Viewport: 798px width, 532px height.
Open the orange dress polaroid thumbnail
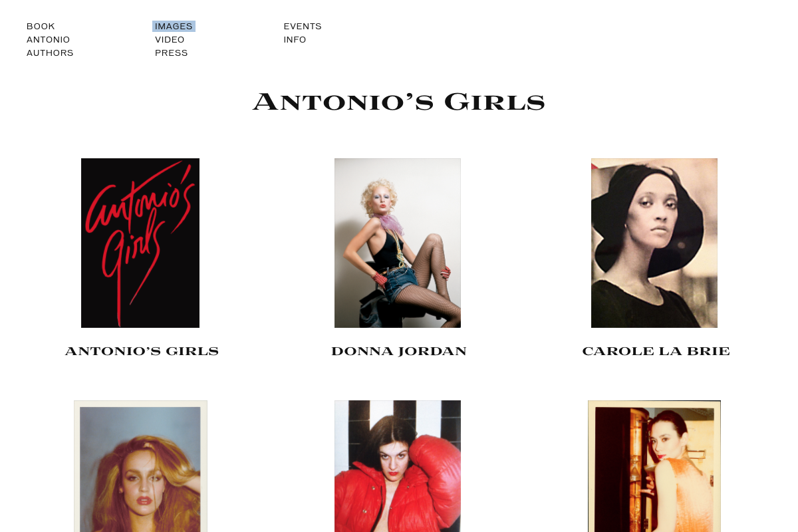click(654, 466)
